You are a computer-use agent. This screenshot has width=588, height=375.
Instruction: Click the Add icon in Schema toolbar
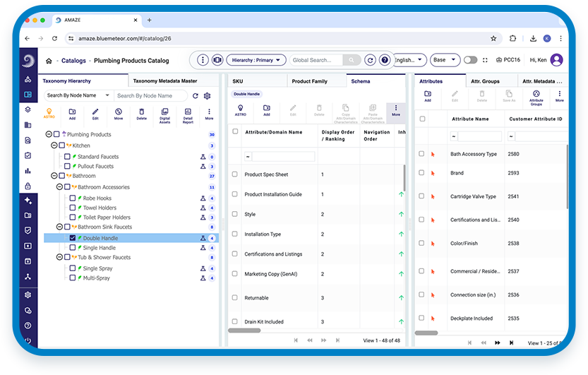(267, 110)
